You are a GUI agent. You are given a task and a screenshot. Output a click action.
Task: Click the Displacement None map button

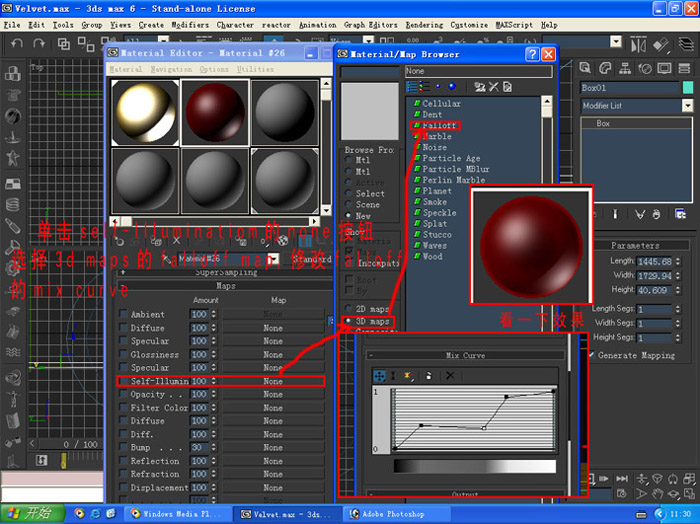(x=273, y=487)
